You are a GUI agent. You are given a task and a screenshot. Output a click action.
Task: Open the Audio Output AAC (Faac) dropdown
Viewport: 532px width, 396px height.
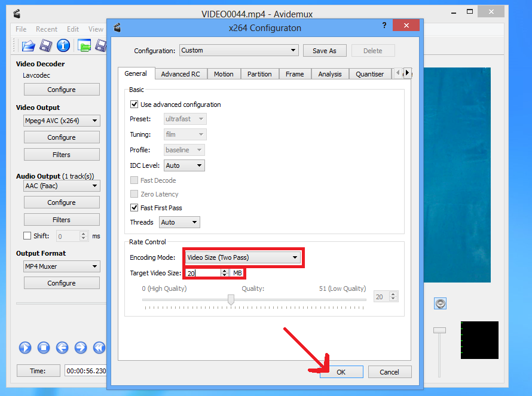pos(62,186)
